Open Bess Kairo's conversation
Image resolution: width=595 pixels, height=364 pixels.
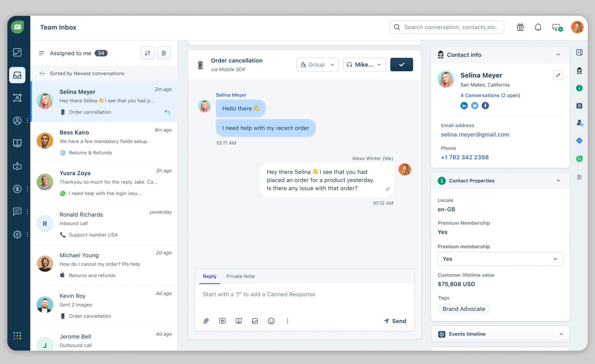pos(104,142)
